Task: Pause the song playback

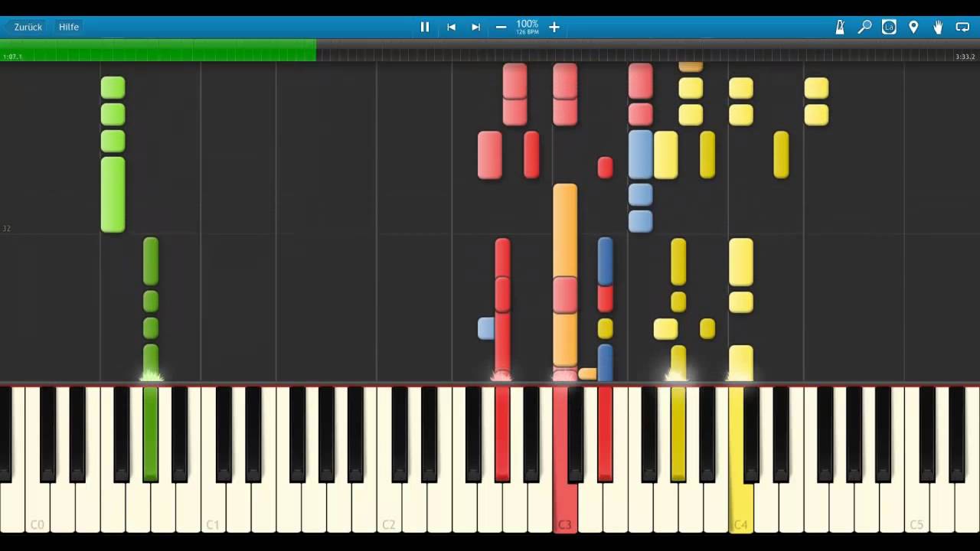Action: (425, 27)
